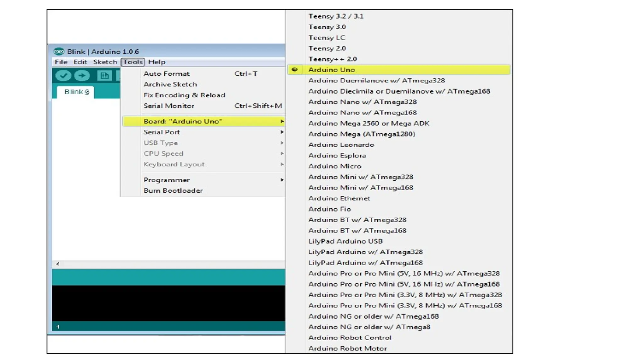Expand the Programmer submenu
Image resolution: width=644 pixels, height=362 pixels.
point(167,180)
